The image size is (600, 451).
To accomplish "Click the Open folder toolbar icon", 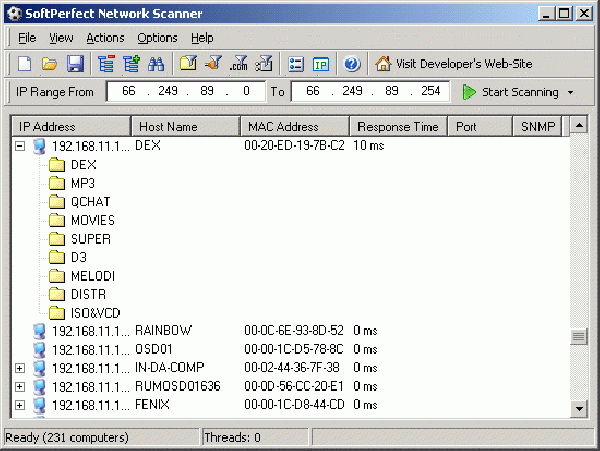I will click(x=50, y=64).
